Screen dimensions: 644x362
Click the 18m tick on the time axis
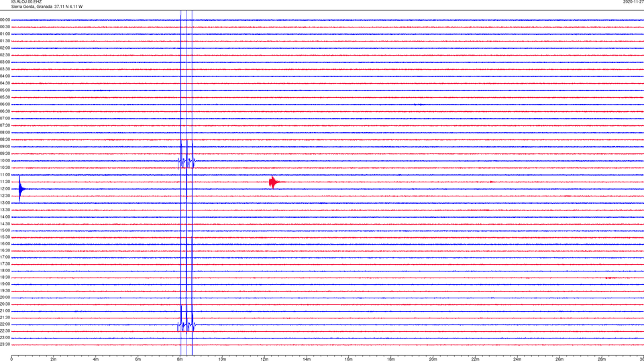click(x=391, y=359)
